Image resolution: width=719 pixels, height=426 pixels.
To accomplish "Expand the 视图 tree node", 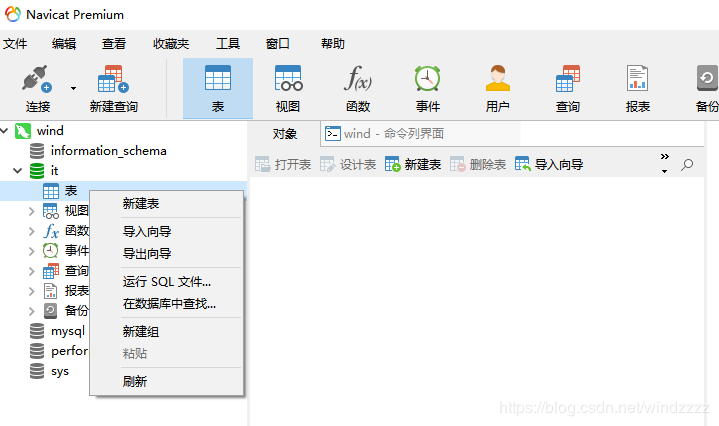I will pyautogui.click(x=31, y=211).
